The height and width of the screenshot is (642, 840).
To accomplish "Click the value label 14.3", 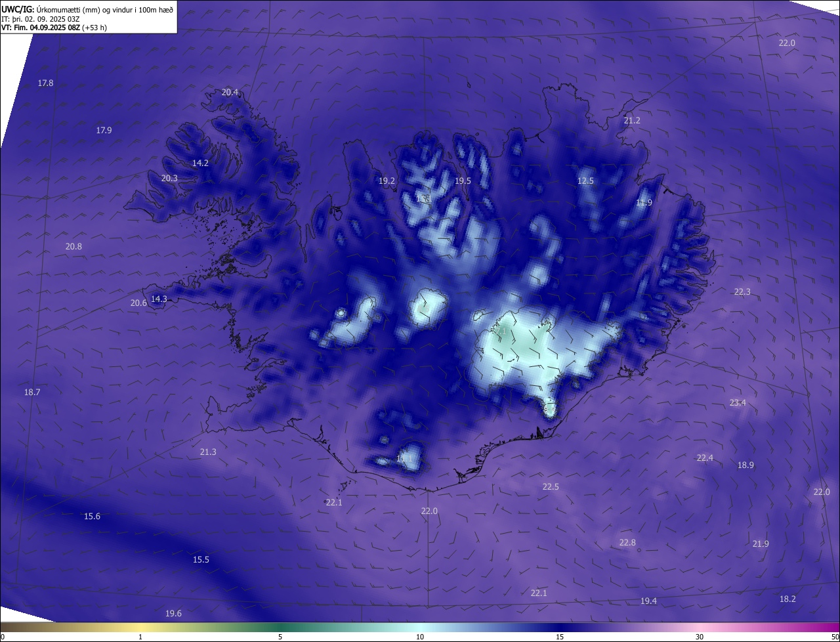I will click(x=159, y=299).
